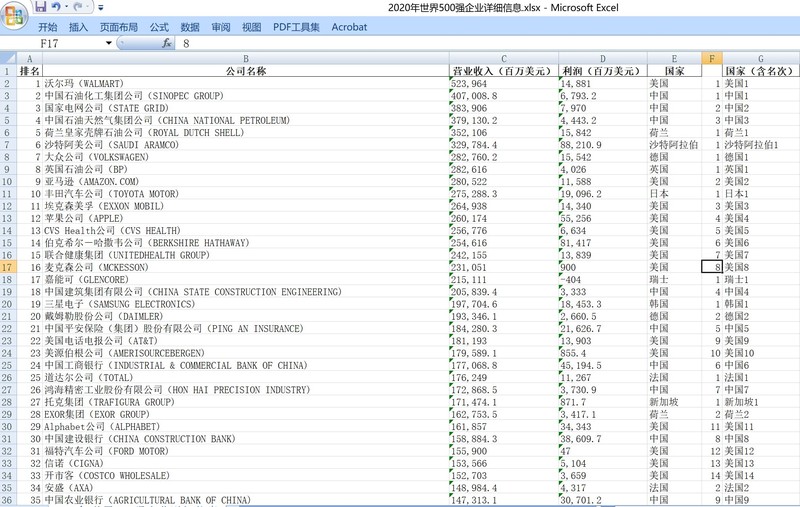Select column E header
Screen dimensions: 800x507
pos(674,58)
